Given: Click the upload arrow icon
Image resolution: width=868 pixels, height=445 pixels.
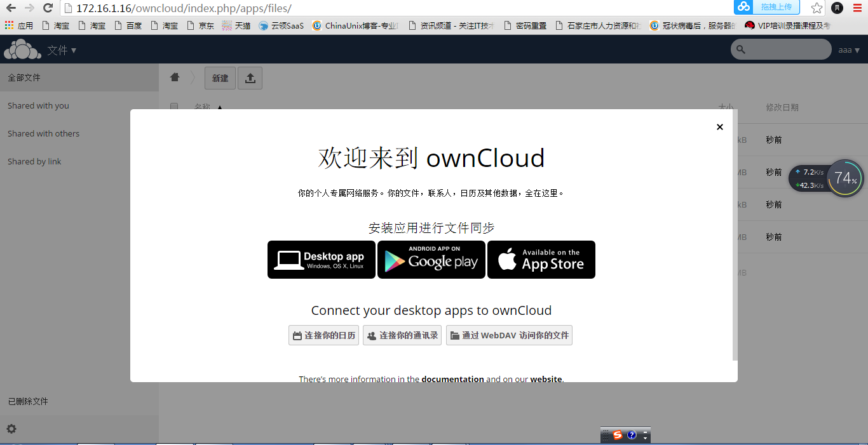Looking at the screenshot, I should click(x=250, y=78).
